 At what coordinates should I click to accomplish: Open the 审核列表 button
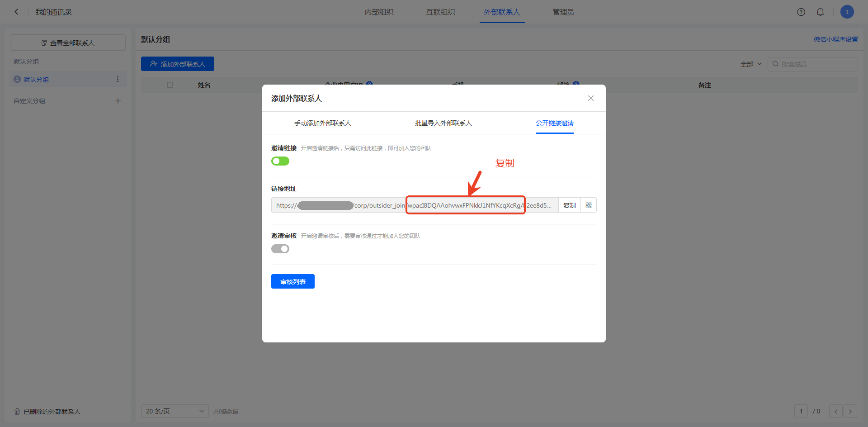(293, 282)
